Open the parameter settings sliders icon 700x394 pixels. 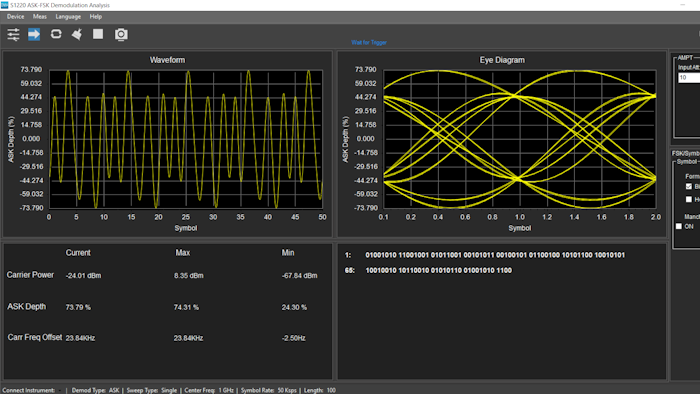pyautogui.click(x=13, y=34)
